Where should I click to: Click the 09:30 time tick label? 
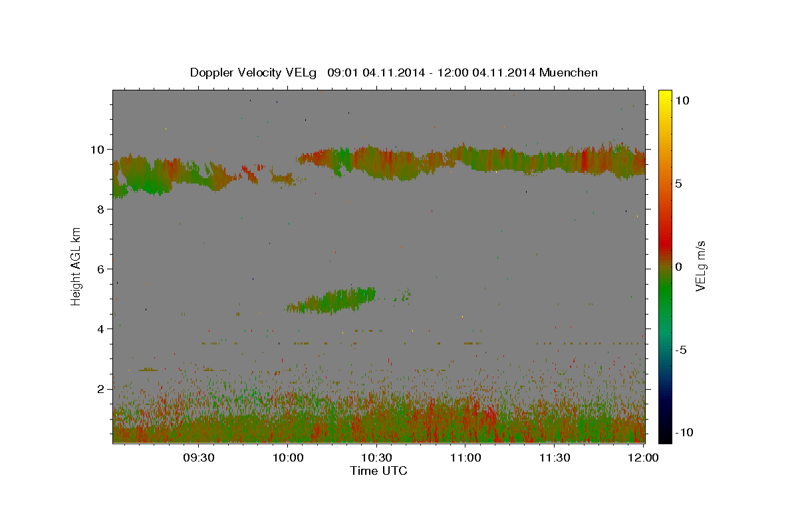pos(198,458)
